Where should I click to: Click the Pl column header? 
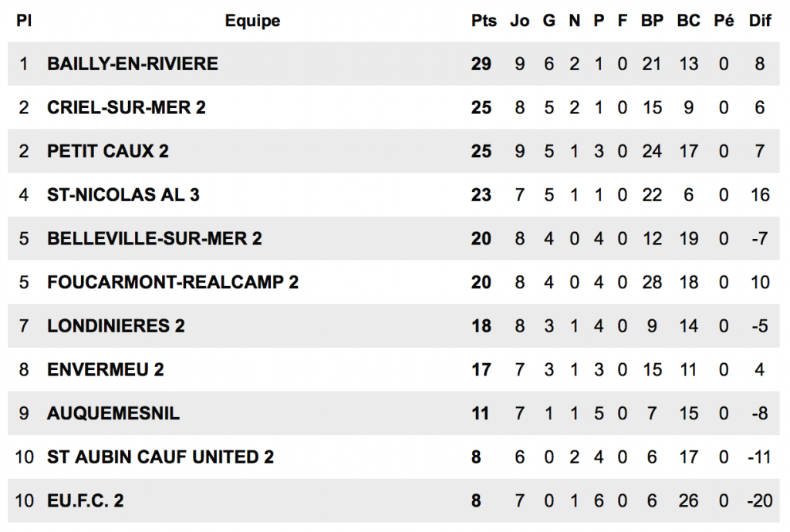tap(24, 21)
